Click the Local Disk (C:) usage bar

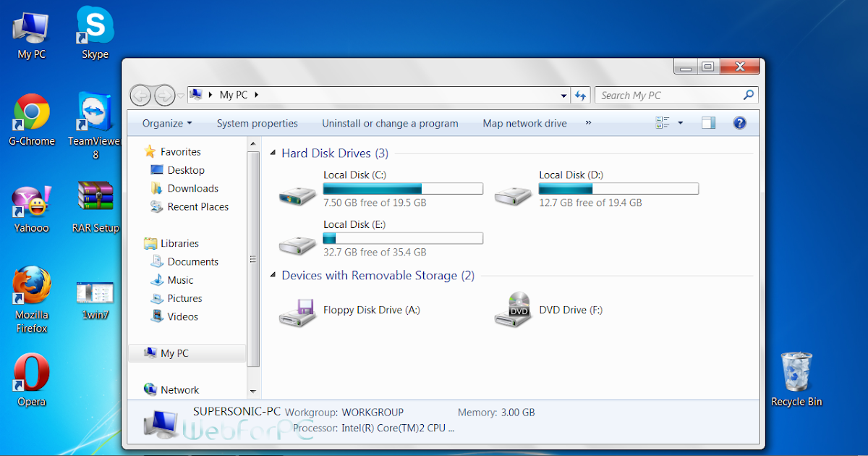coord(403,189)
